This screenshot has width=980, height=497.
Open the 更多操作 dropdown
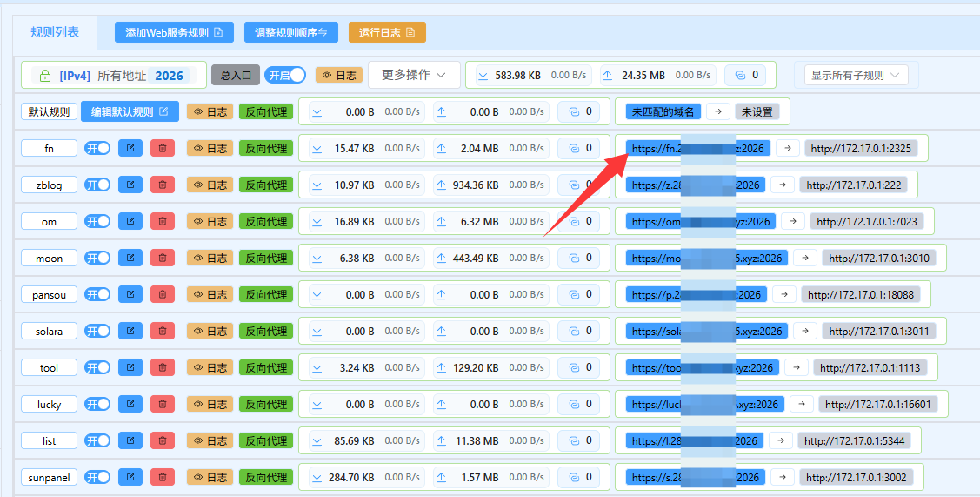pos(414,76)
